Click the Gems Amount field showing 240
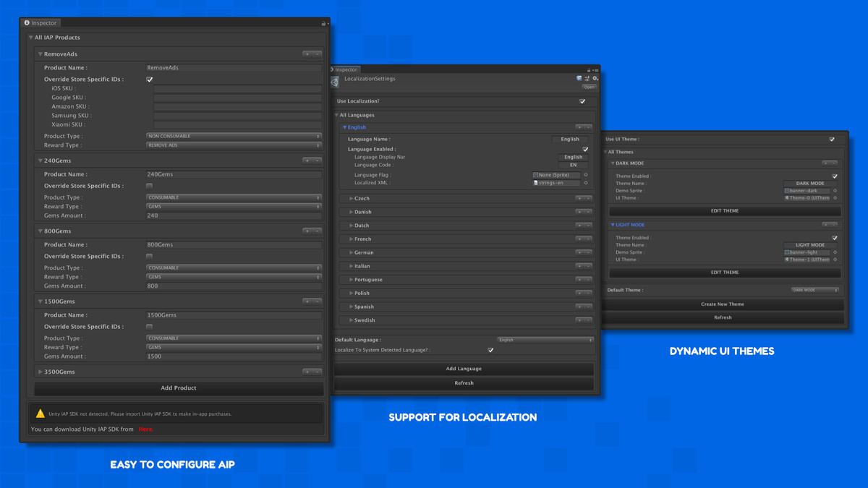 (x=234, y=215)
